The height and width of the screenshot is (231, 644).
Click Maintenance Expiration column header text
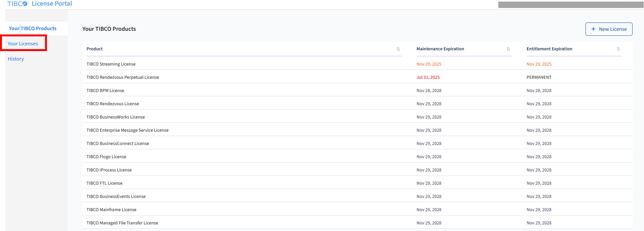tap(440, 49)
